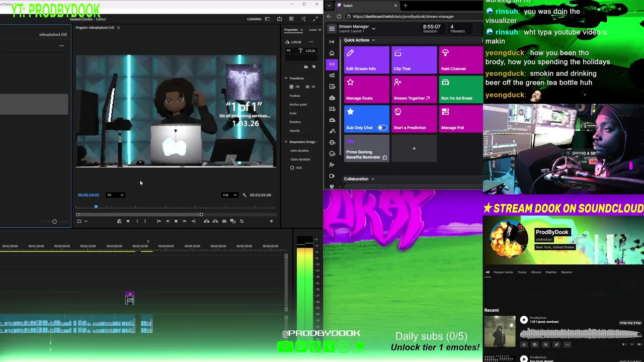The height and width of the screenshot is (362, 644).
Task: Open the Stream Manager layout dropdown
Action: [x=373, y=29]
